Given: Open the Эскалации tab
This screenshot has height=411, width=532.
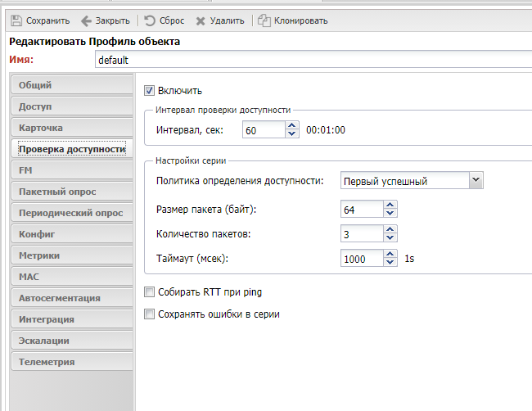Looking at the screenshot, I should (72, 341).
